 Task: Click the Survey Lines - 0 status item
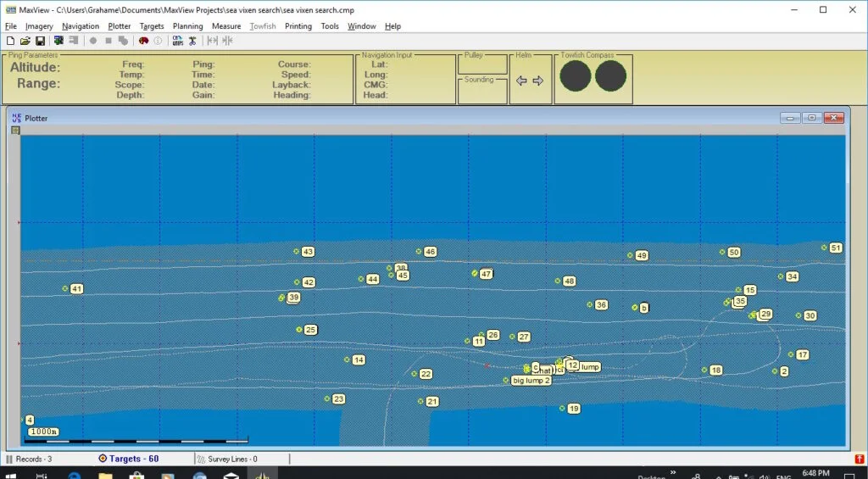(x=227, y=459)
